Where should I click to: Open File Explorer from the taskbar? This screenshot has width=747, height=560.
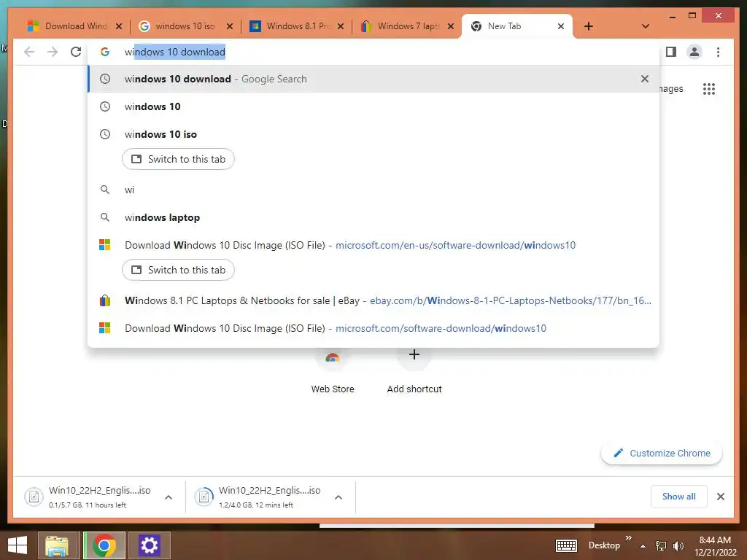57,545
